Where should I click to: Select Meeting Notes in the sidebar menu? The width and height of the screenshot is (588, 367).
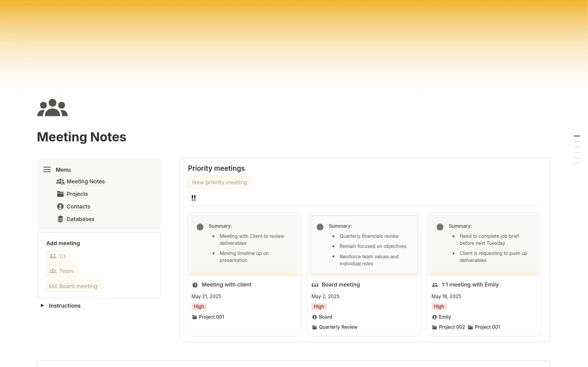[x=86, y=181]
